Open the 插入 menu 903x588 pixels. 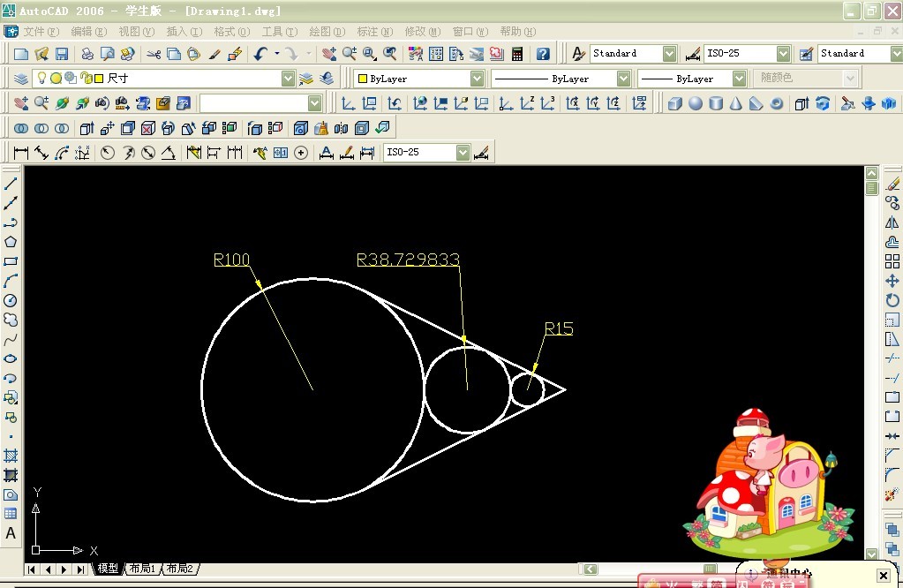184,32
